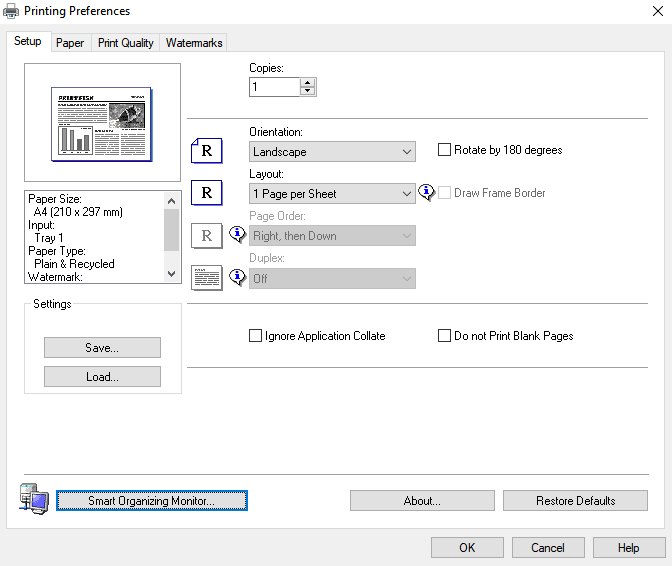
Task: Open the Orientation dropdown showing Landscape
Action: (x=332, y=152)
